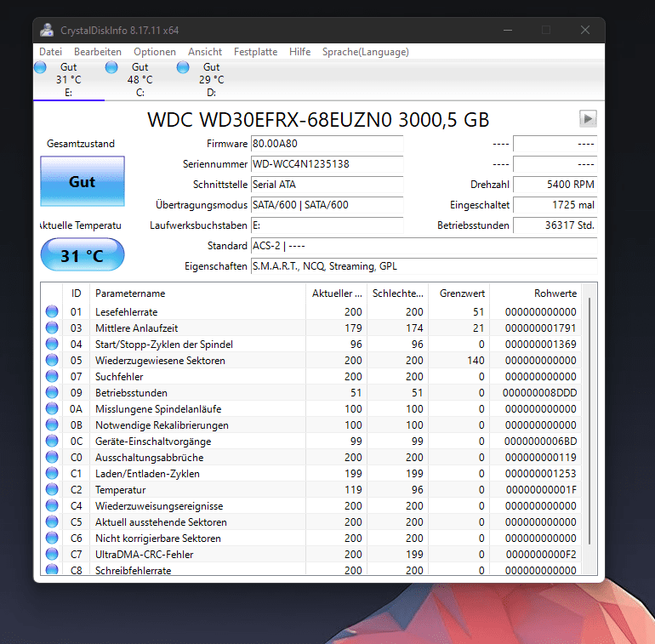Select the Lesefehlerrate parameter name
This screenshot has width=655, height=644.
click(126, 312)
